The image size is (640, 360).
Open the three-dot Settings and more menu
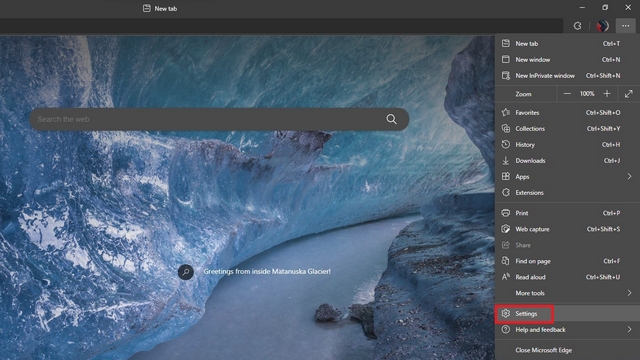(625, 26)
